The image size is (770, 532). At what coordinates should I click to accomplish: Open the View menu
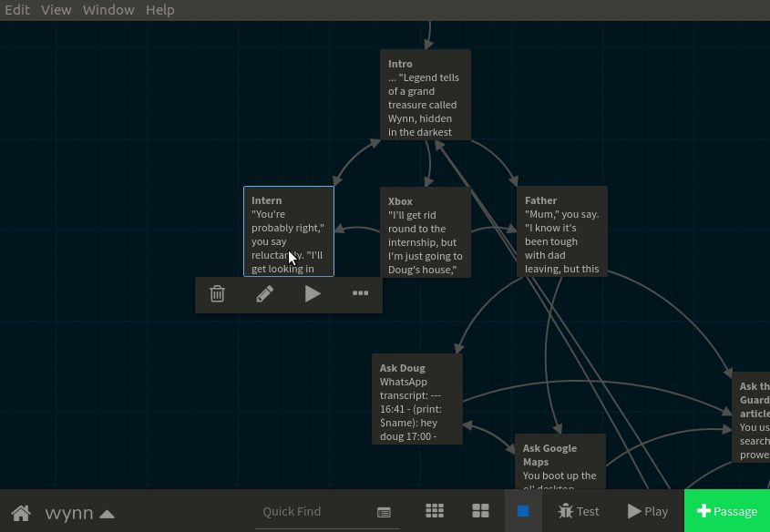point(56,10)
